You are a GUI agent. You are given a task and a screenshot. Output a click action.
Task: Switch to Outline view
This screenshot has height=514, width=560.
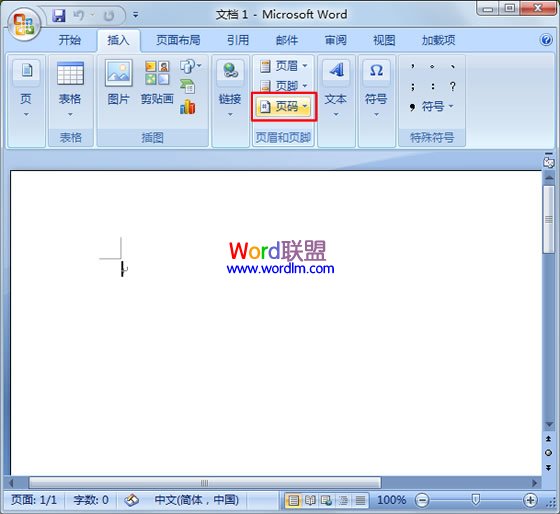coord(343,500)
